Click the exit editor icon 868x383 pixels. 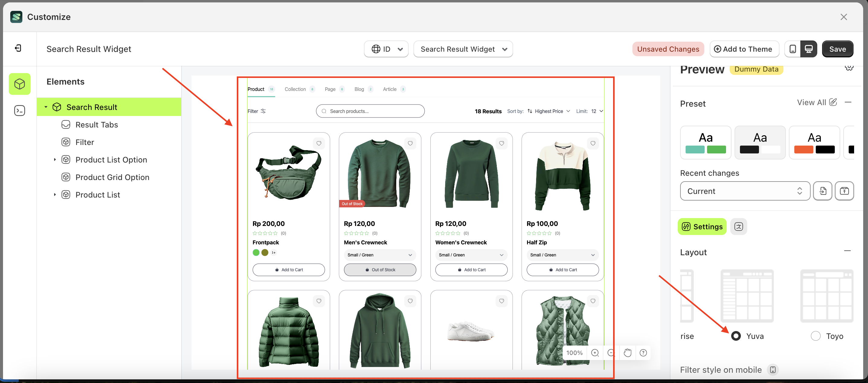tap(18, 48)
